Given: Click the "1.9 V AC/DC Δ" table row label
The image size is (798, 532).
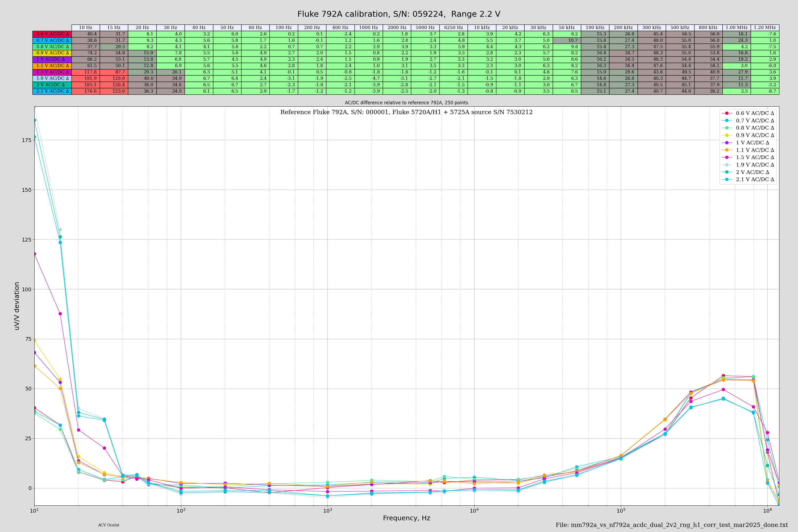Looking at the screenshot, I should (x=52, y=78).
